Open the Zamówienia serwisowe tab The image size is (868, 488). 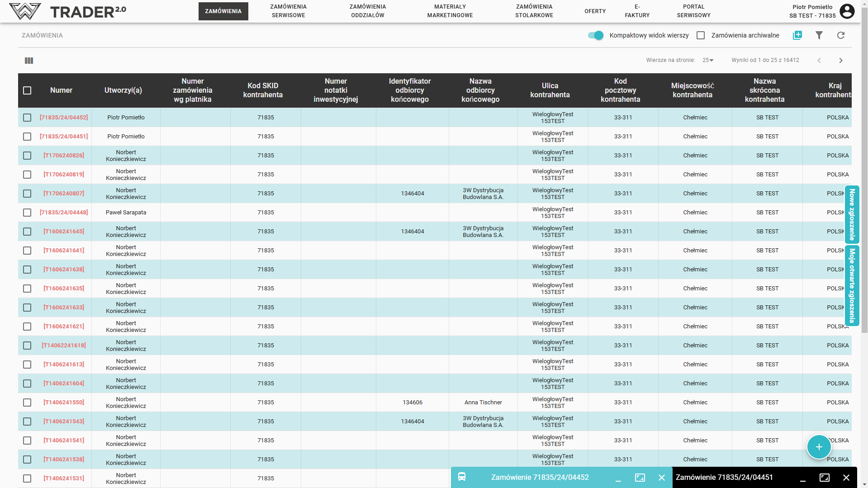click(288, 11)
